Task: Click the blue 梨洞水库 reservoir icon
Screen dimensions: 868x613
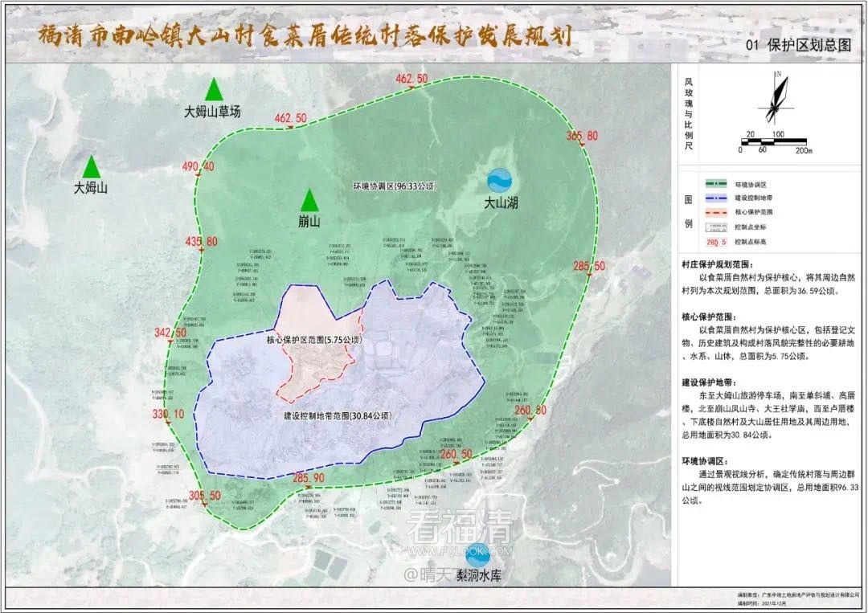Action: pyautogui.click(x=476, y=553)
